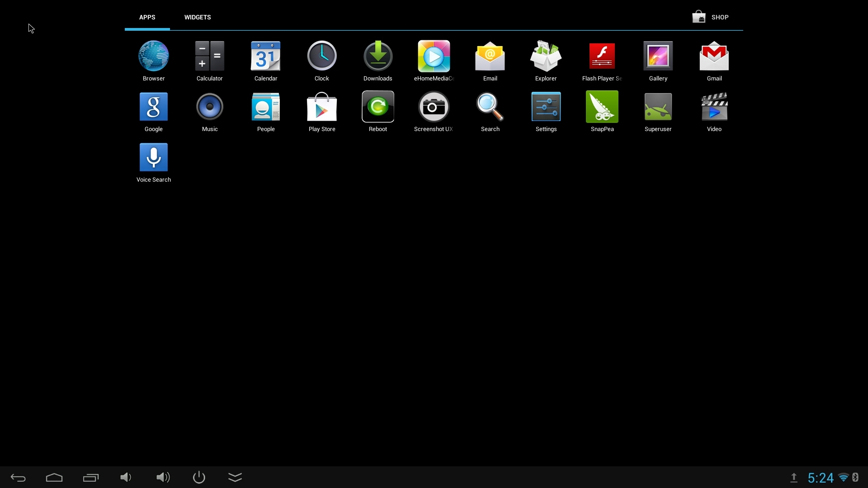Open the task manager overlay
868x488 pixels.
pos(90,477)
